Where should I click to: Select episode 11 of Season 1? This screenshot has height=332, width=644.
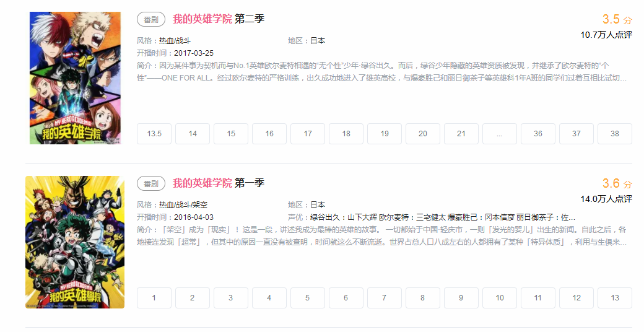[x=538, y=298]
